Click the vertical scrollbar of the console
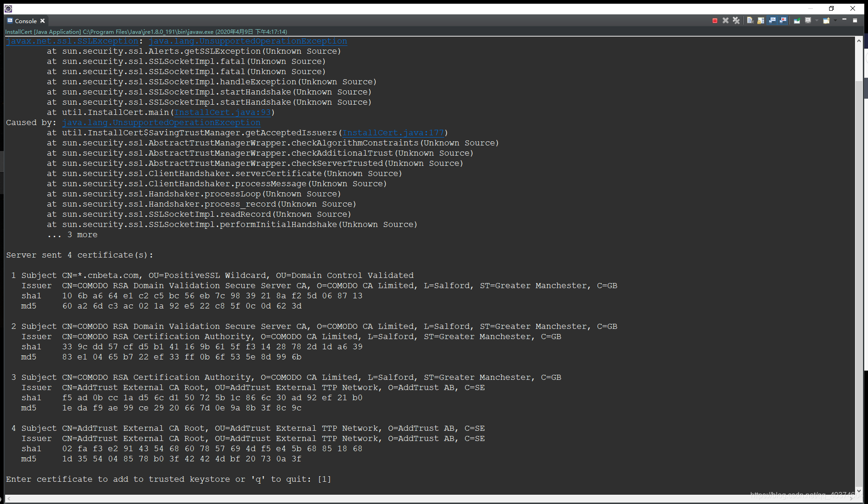 coord(860,232)
